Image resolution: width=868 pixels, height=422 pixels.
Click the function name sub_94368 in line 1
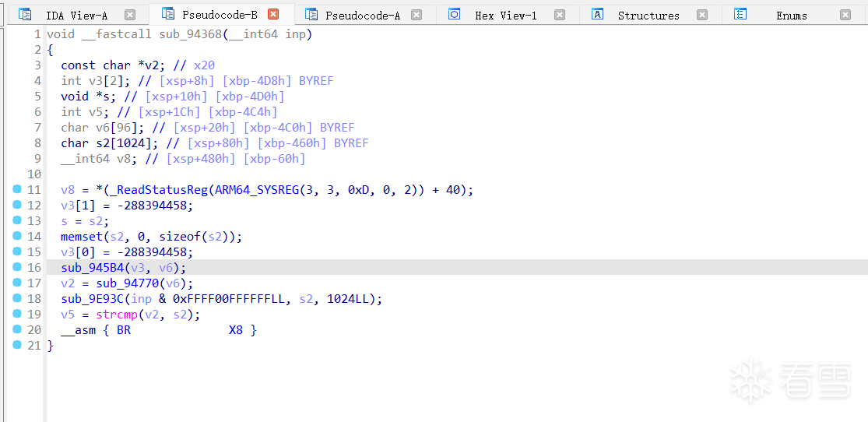pos(191,34)
